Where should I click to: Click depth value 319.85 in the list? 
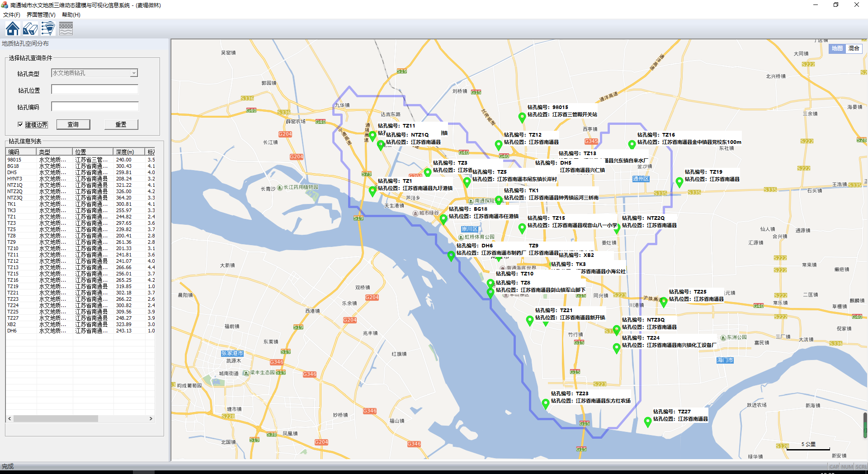[123, 286]
